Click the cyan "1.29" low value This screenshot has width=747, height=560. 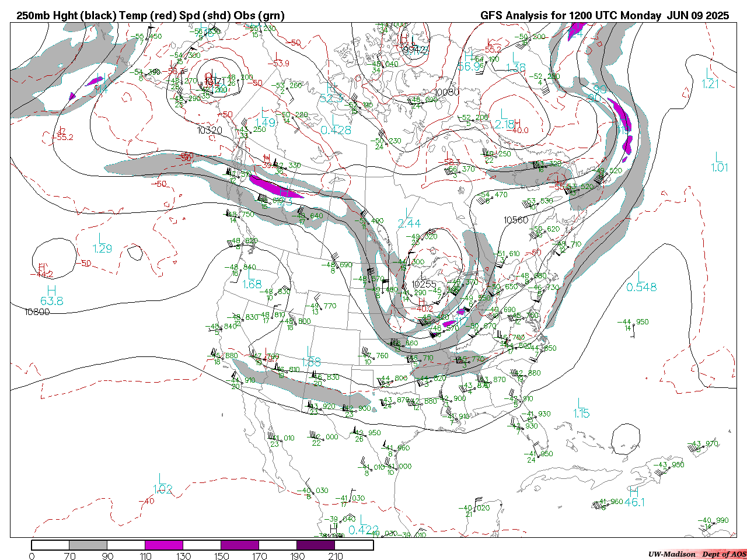pos(102,249)
